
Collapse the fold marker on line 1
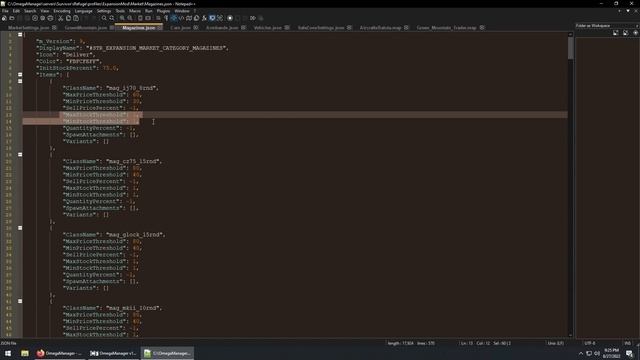[x=20, y=35]
